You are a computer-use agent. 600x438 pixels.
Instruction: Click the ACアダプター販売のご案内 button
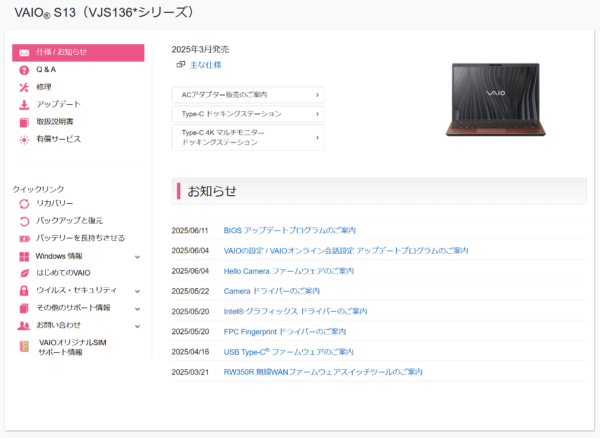[248, 95]
